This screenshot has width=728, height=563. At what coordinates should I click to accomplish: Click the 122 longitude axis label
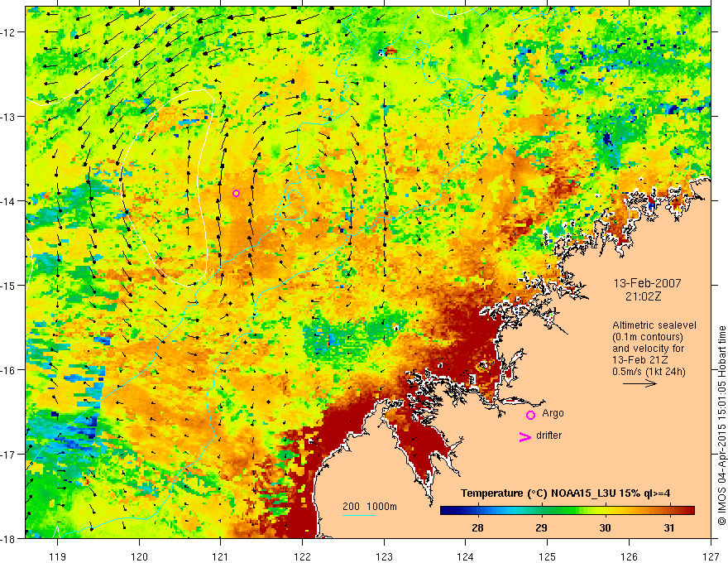(x=302, y=556)
